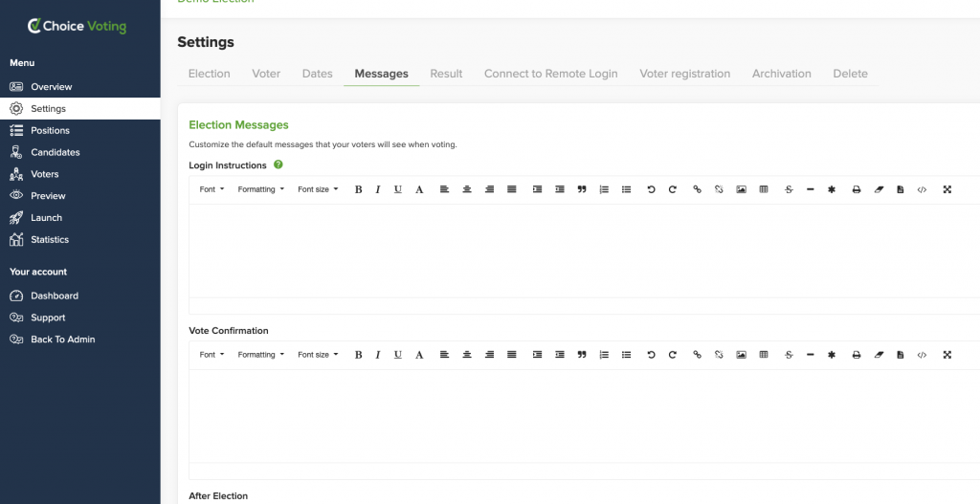The height and width of the screenshot is (504, 980).
Task: Click the Login Instructions help question mark
Action: point(278,164)
